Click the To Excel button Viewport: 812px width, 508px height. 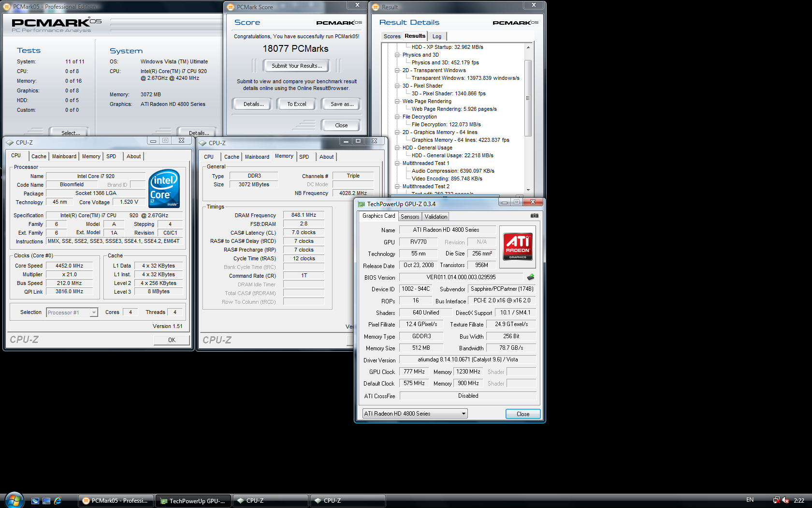tap(297, 104)
